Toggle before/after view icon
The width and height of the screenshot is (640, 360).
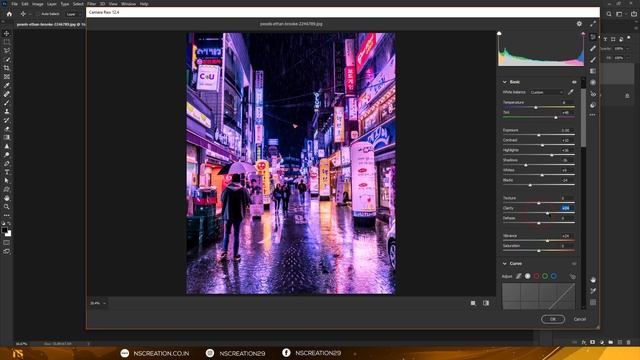click(x=486, y=303)
